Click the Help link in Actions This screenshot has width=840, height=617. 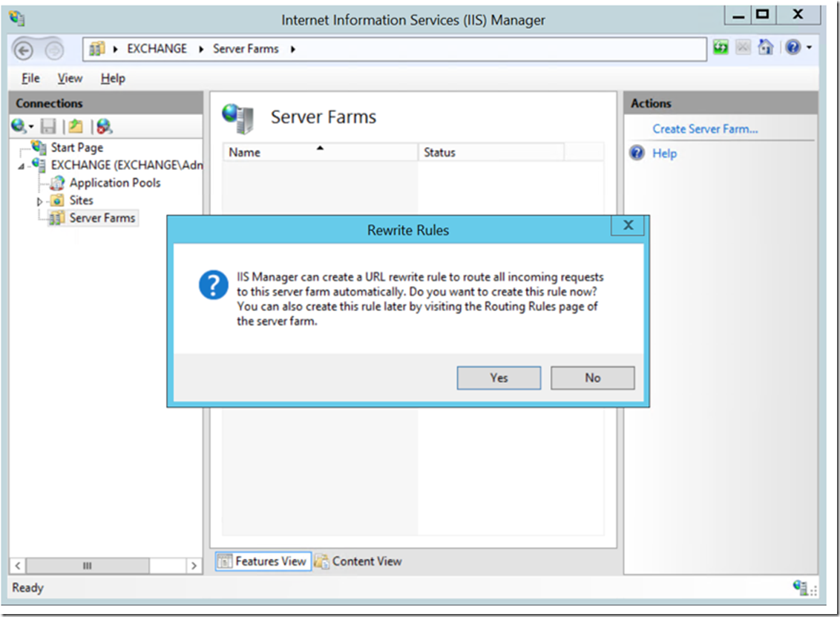(x=664, y=153)
